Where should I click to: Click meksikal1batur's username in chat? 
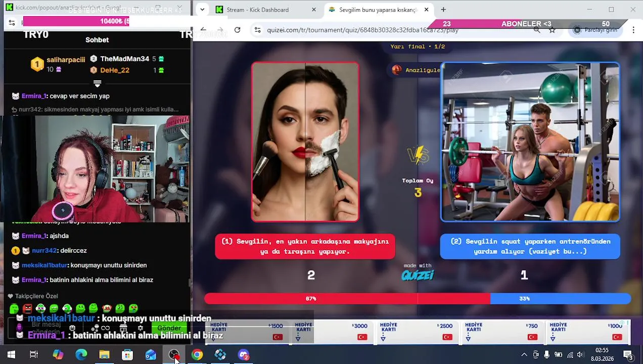pyautogui.click(x=45, y=265)
